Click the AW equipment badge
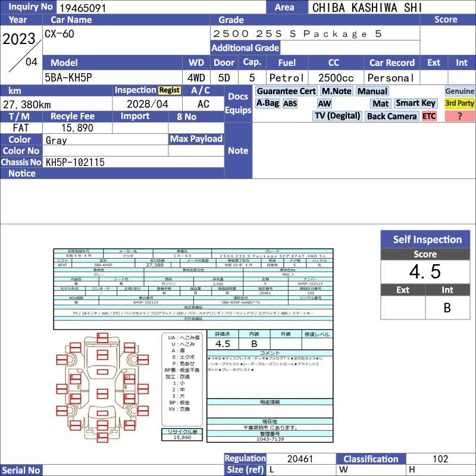 point(324,104)
